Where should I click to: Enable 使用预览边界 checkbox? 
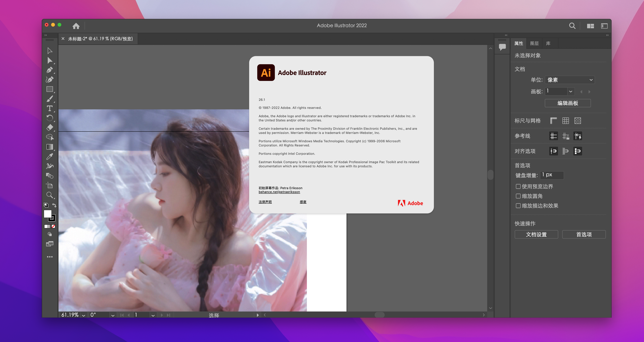tap(518, 186)
